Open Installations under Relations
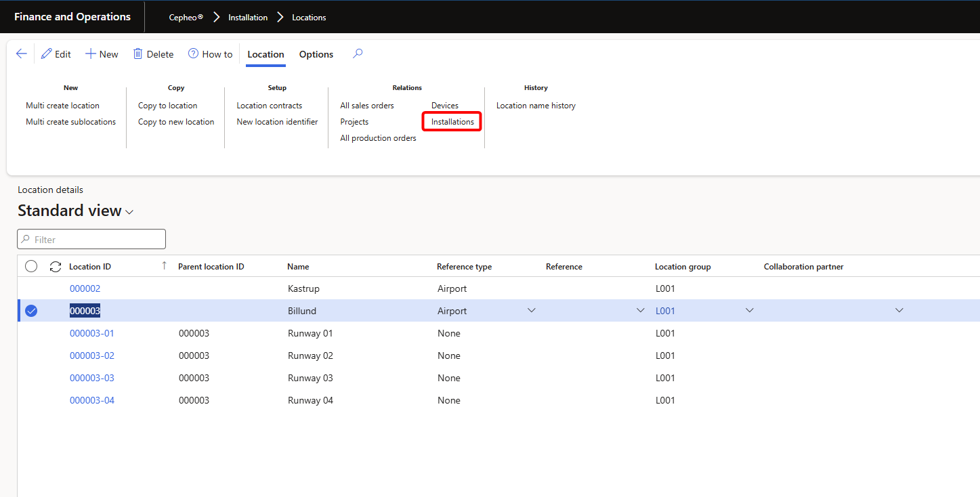980x497 pixels. [x=452, y=122]
